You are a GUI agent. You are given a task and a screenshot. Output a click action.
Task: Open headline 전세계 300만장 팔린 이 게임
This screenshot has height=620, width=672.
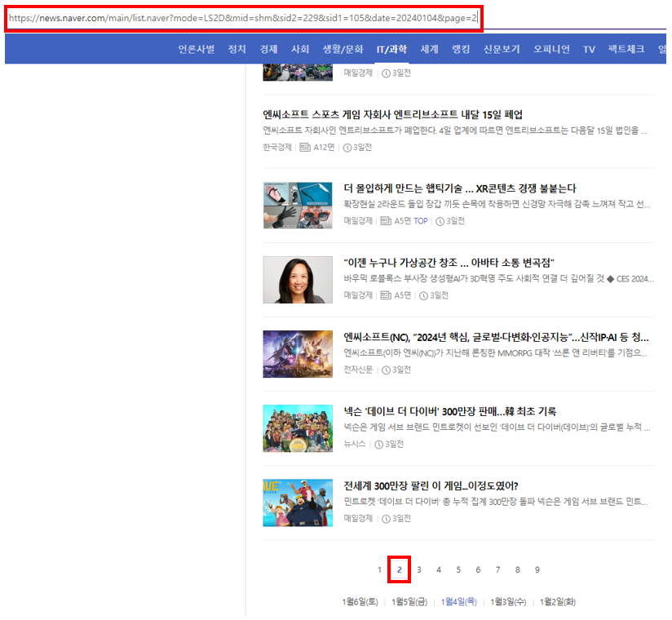coord(431,485)
